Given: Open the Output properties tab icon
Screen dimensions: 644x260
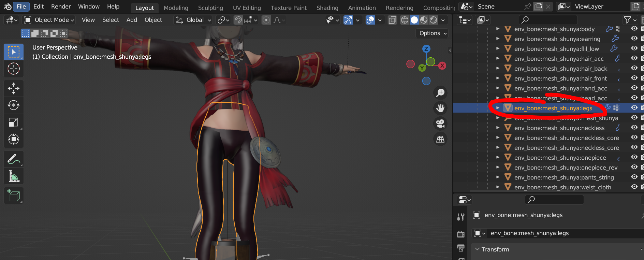Looking at the screenshot, I should tap(461, 248).
